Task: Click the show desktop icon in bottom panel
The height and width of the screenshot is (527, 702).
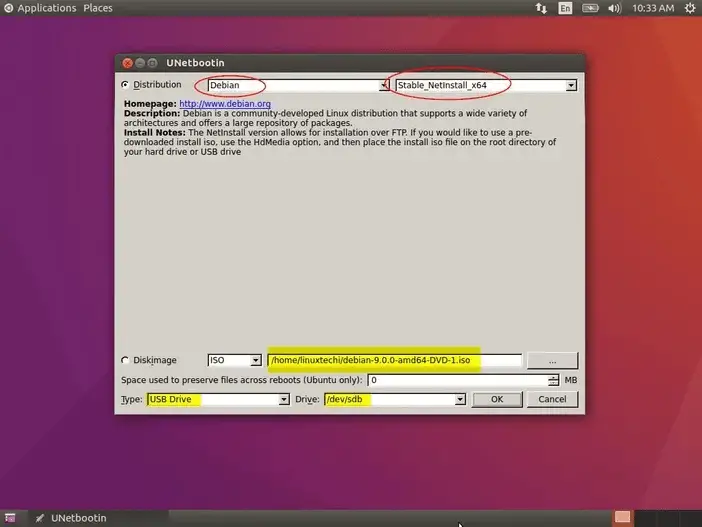Action: [x=10, y=518]
